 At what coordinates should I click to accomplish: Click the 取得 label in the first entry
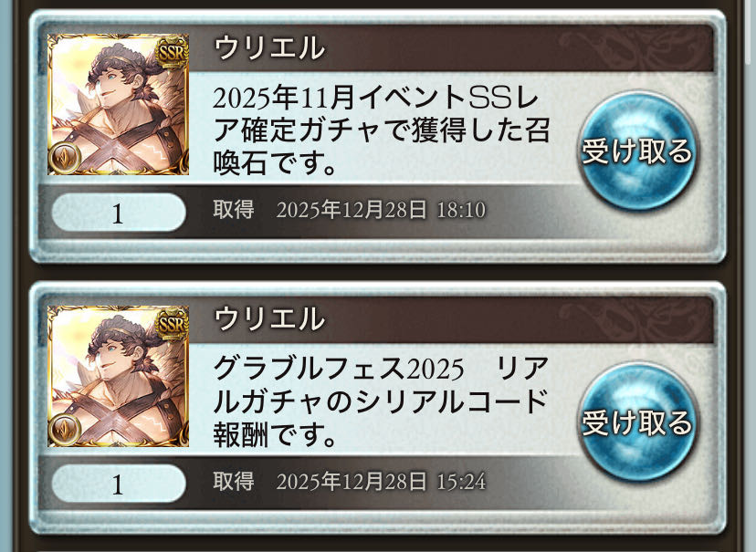click(x=234, y=210)
